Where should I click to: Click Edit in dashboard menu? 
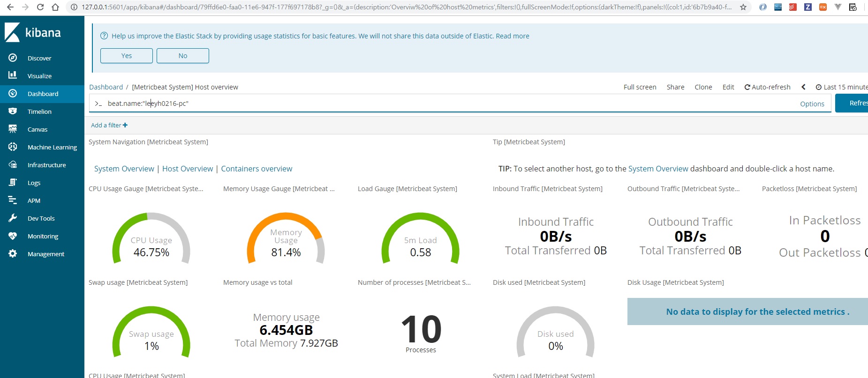coord(728,87)
